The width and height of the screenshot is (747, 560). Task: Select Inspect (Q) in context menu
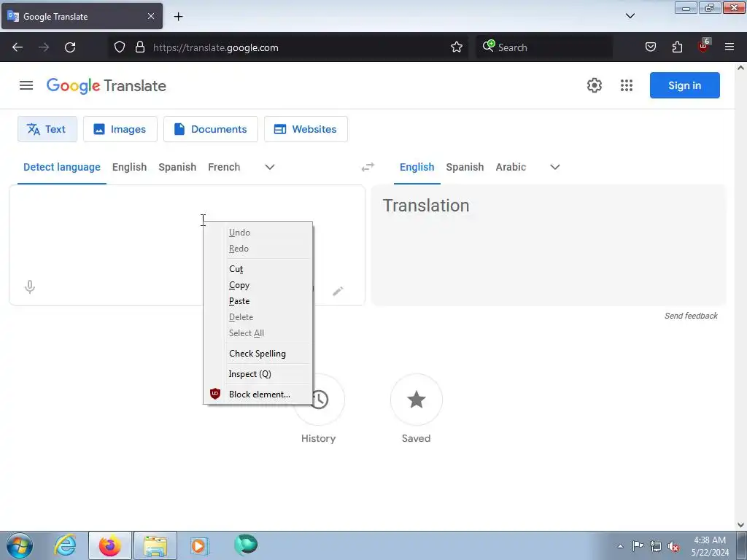(x=258, y=374)
